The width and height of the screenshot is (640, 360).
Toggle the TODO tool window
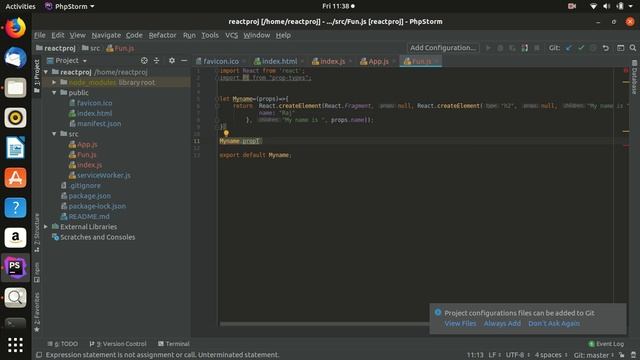coord(62,344)
